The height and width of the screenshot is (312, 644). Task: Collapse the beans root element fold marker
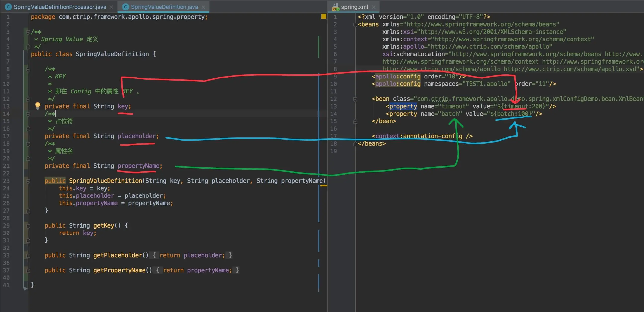pos(355,25)
